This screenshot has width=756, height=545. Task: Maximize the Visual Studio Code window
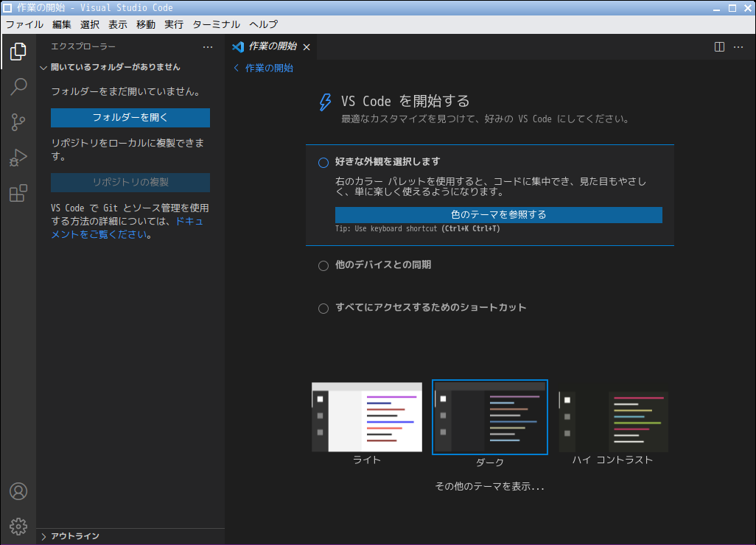pos(732,8)
